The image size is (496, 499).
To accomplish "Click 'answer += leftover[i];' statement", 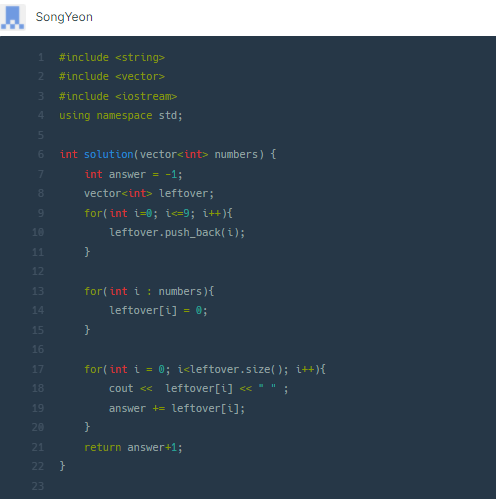I will tap(177, 408).
